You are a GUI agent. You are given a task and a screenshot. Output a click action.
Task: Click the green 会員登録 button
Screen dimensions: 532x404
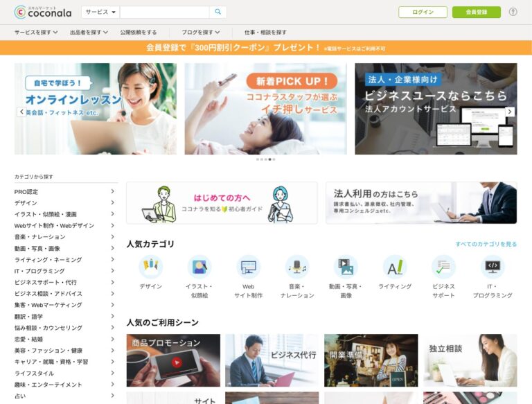[477, 12]
